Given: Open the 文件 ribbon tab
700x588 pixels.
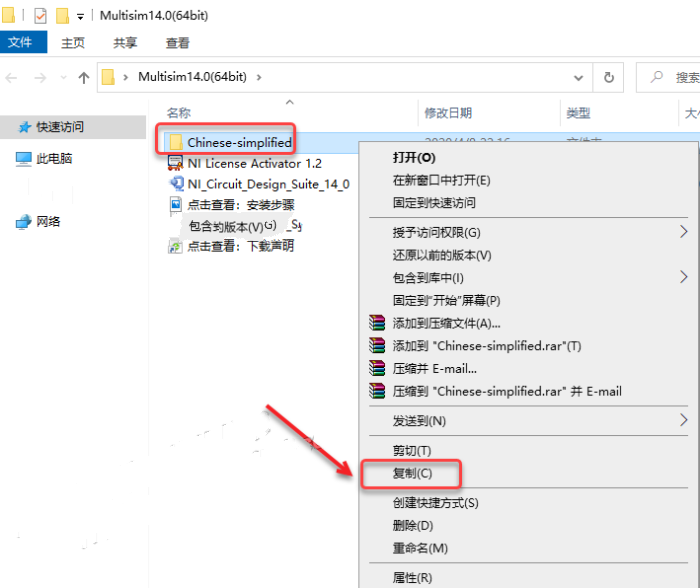Looking at the screenshot, I should click(x=23, y=42).
